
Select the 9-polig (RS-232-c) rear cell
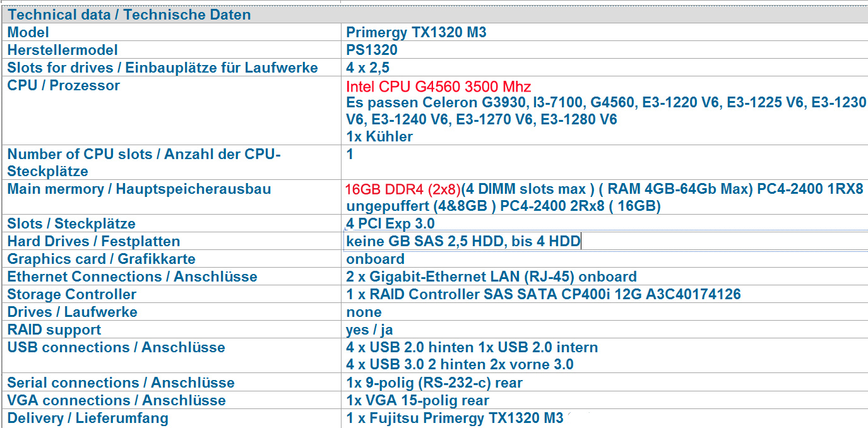pos(434,383)
